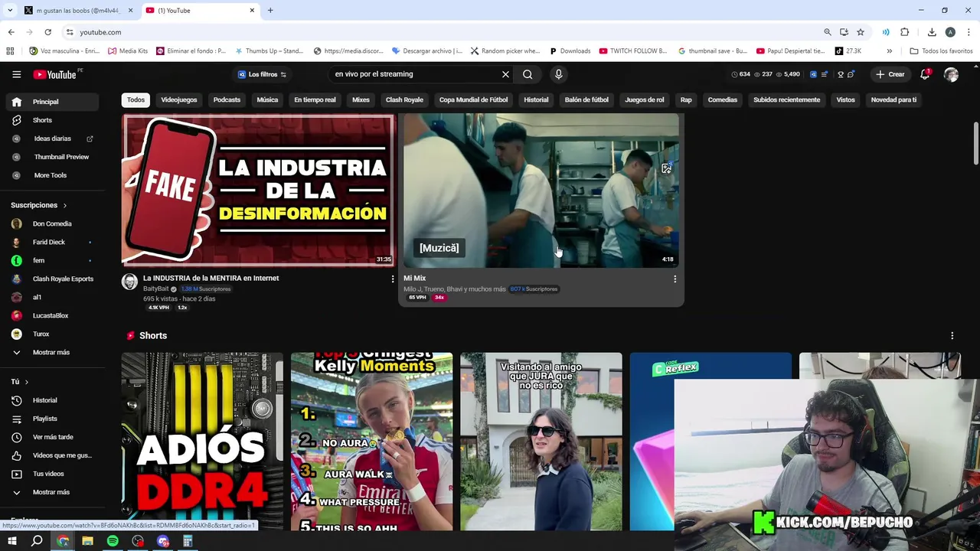The image size is (980, 551).
Task: Select the Copa Mundial de Fútbol chip
Action: point(473,99)
